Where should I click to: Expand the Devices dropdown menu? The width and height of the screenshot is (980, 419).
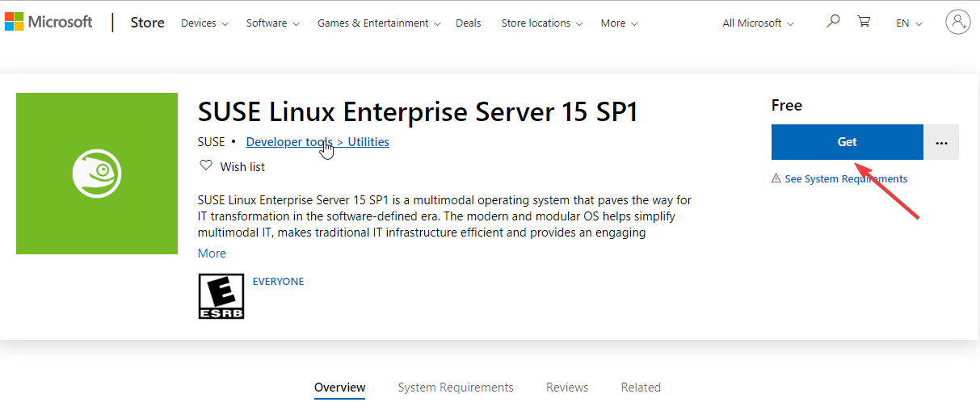204,23
